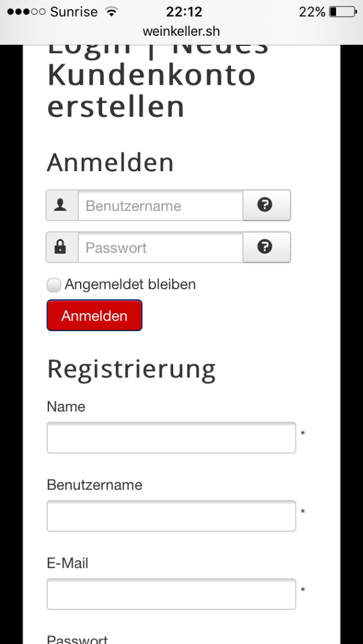The height and width of the screenshot is (644, 363).
Task: Tap the weinkeller.sh address bar
Action: (181, 31)
